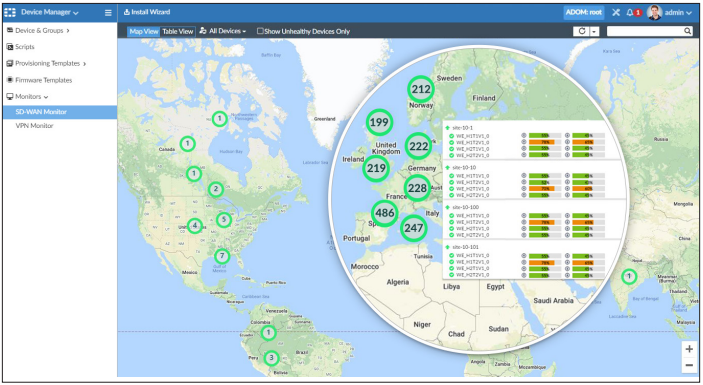
Task: Click the cluster marker 5 in eastern US
Action: tap(224, 220)
